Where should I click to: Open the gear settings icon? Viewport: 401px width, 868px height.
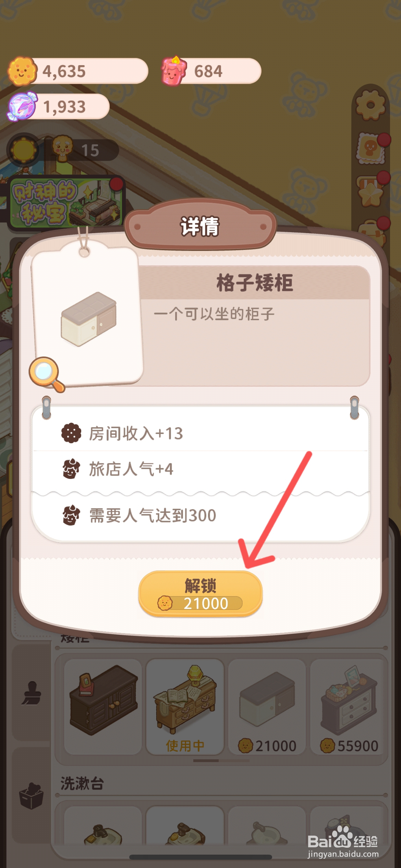(x=370, y=105)
